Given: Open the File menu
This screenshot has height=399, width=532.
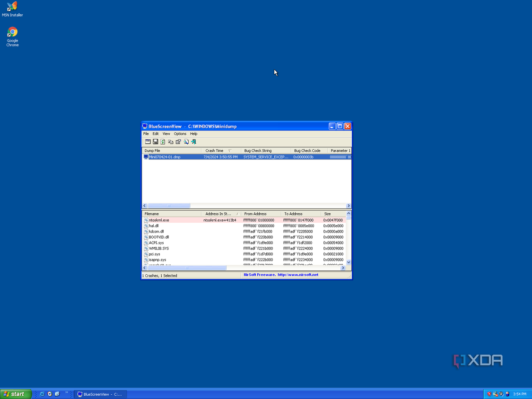Looking at the screenshot, I should click(x=146, y=134).
